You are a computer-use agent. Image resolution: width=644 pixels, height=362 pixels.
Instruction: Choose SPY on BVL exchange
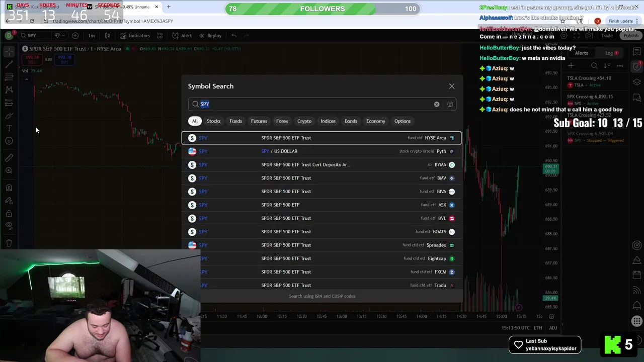[321, 218]
